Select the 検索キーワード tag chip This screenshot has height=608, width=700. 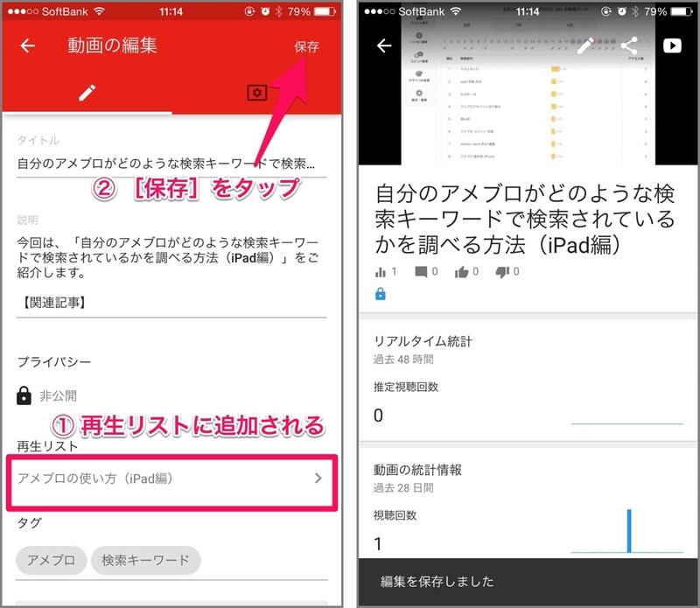145,560
